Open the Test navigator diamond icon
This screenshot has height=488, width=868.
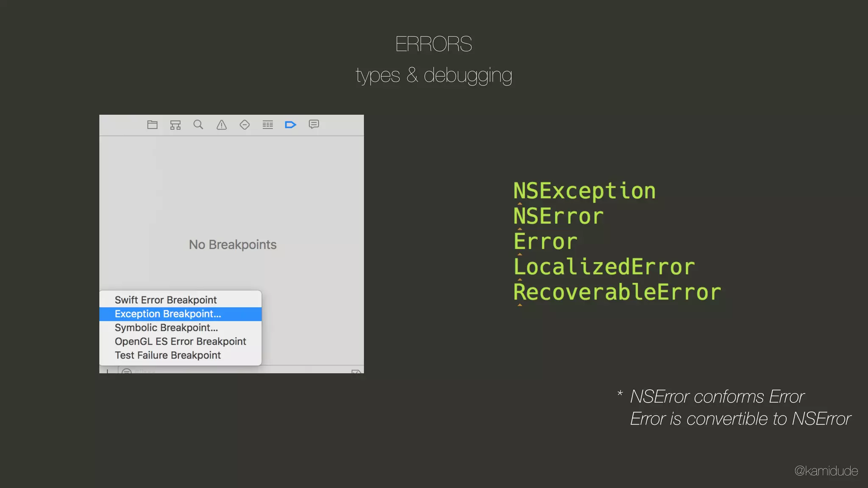point(245,125)
